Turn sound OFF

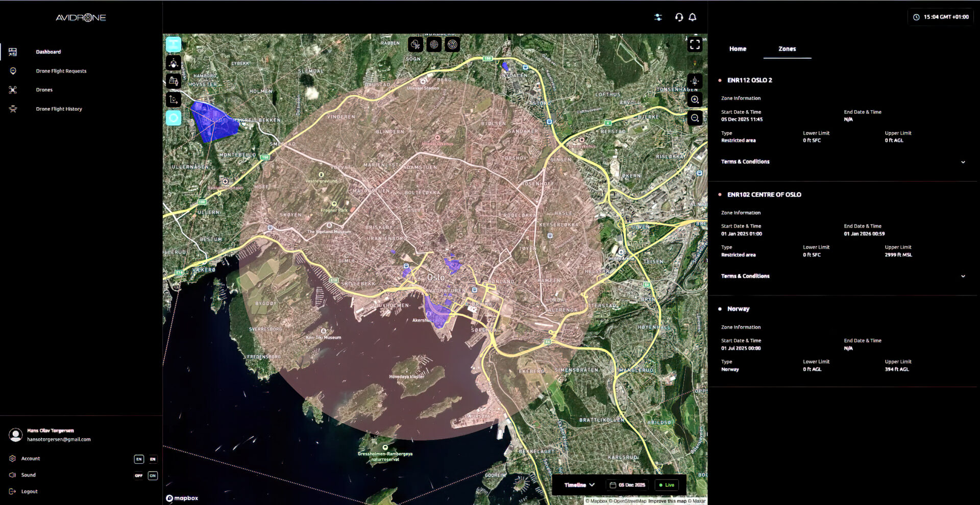pyautogui.click(x=139, y=475)
